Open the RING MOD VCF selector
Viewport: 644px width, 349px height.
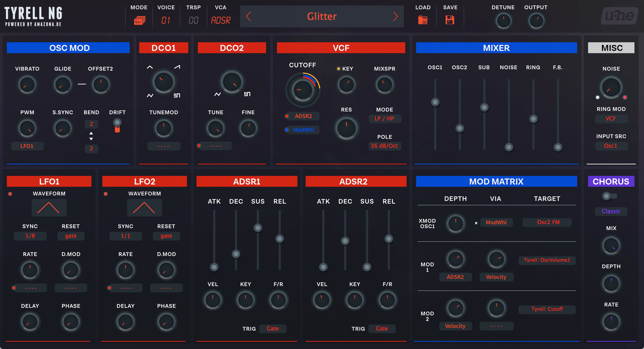point(611,119)
